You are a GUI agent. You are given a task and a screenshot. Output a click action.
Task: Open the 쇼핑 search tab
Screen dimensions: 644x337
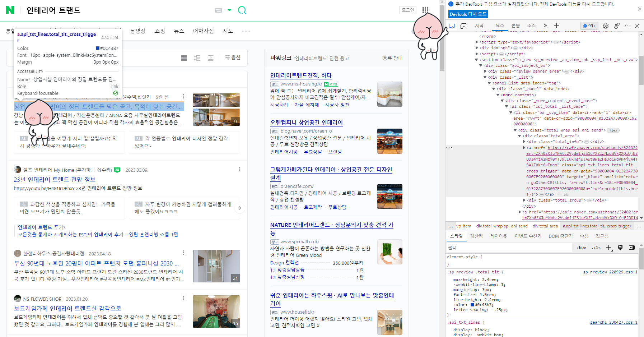pyautogui.click(x=160, y=31)
